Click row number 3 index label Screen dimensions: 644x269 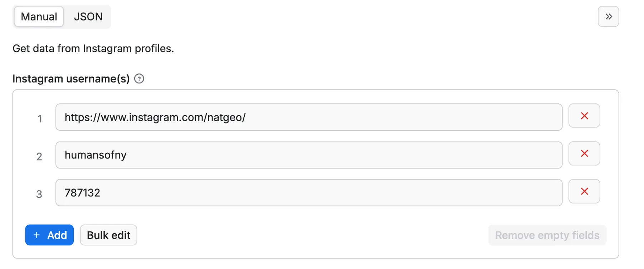39,194
